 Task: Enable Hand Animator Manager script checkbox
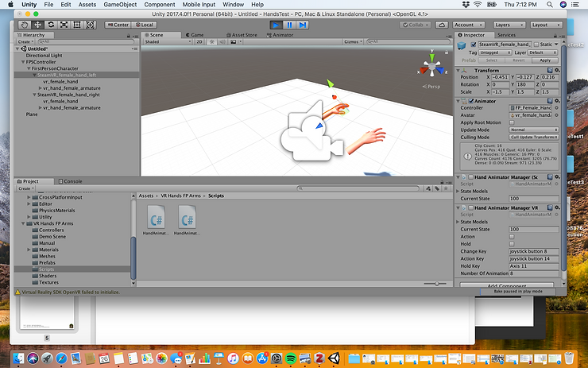click(x=471, y=177)
